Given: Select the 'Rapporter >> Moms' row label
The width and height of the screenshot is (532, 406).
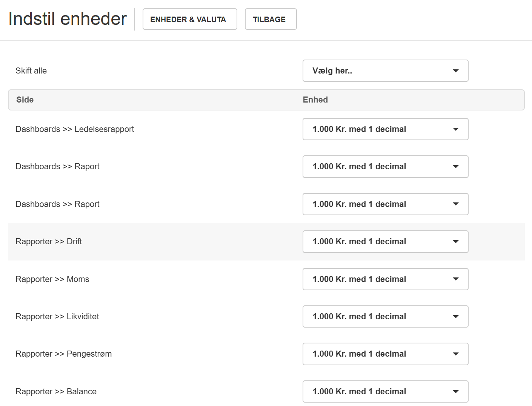Looking at the screenshot, I should coord(52,279).
